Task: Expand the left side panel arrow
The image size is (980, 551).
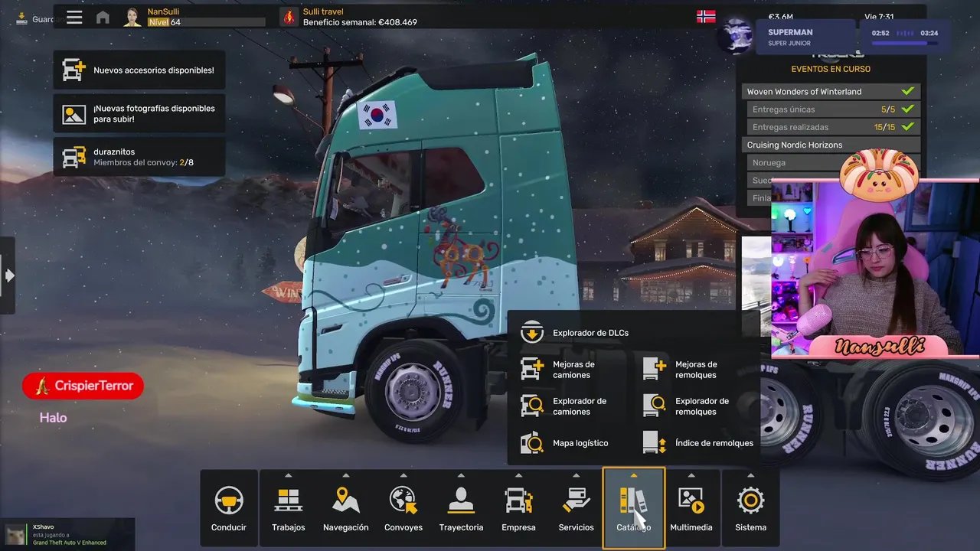Action: click(x=9, y=275)
